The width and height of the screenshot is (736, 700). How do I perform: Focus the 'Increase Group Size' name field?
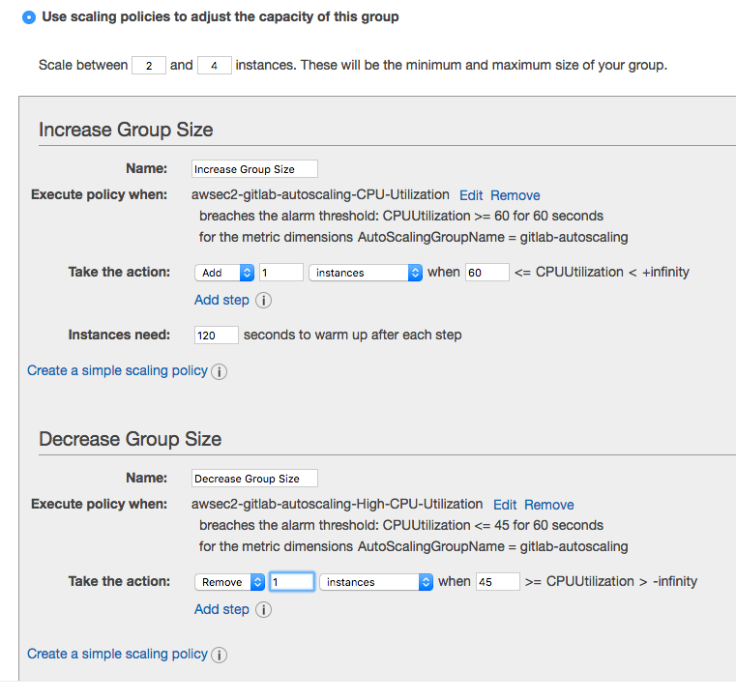coord(254,169)
